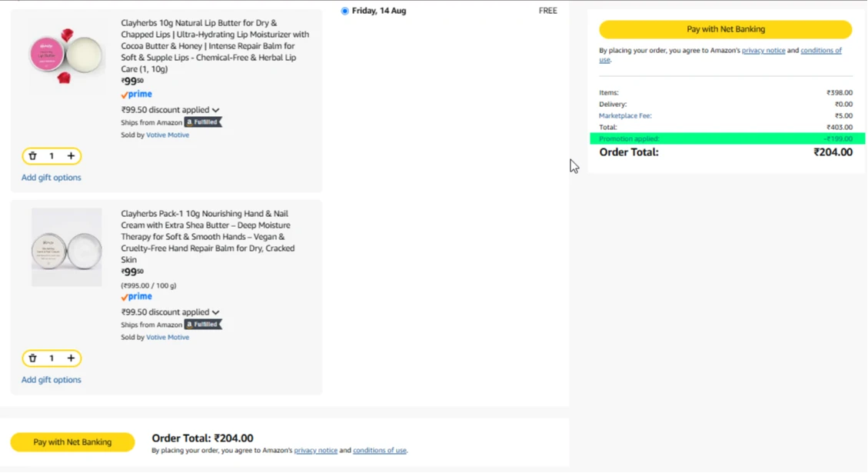The width and height of the screenshot is (868, 473).
Task: Open conditions of use link in order summary
Action: click(821, 51)
